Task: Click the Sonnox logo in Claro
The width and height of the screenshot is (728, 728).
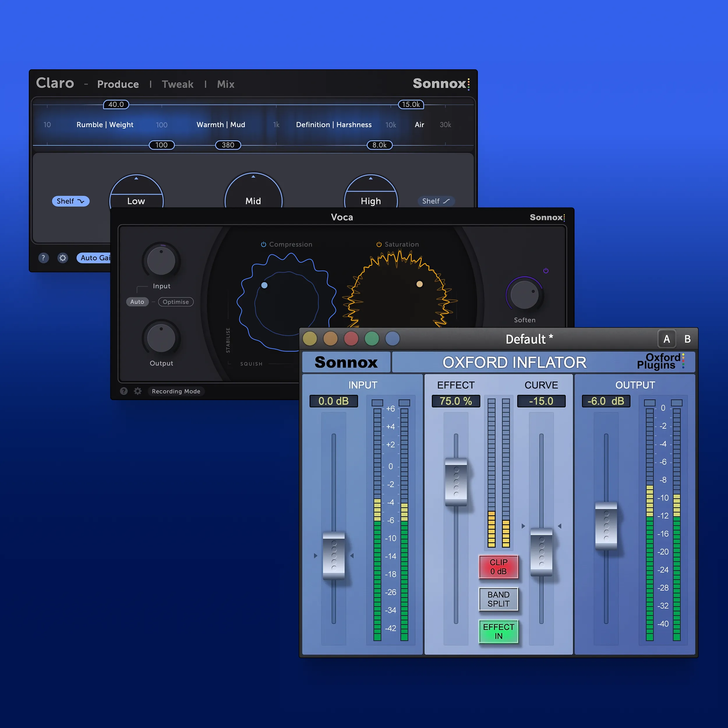Action: (441, 83)
